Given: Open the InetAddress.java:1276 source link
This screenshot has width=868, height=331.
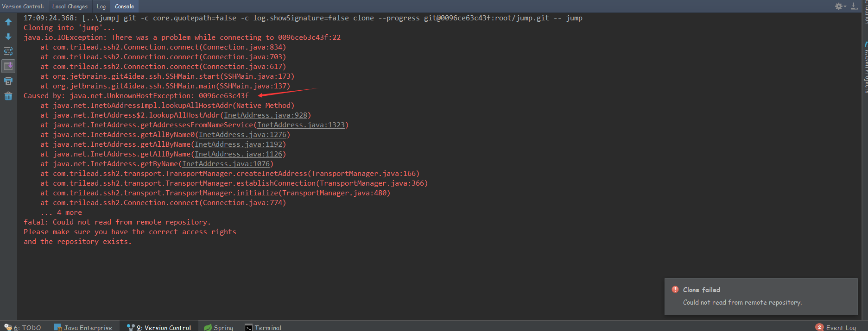Looking at the screenshot, I should point(243,135).
